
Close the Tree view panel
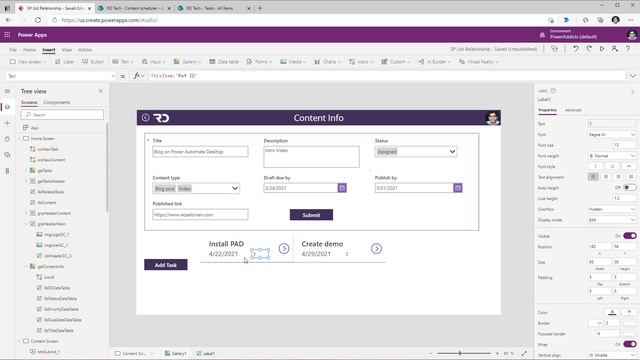point(100,91)
